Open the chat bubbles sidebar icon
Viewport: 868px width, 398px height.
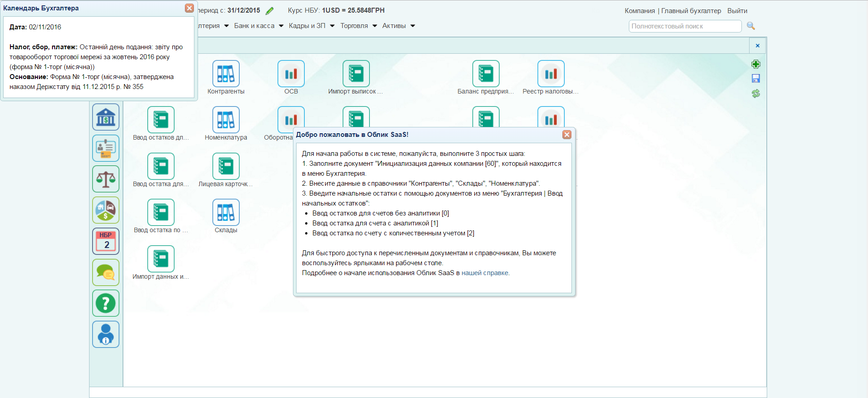[x=106, y=272]
